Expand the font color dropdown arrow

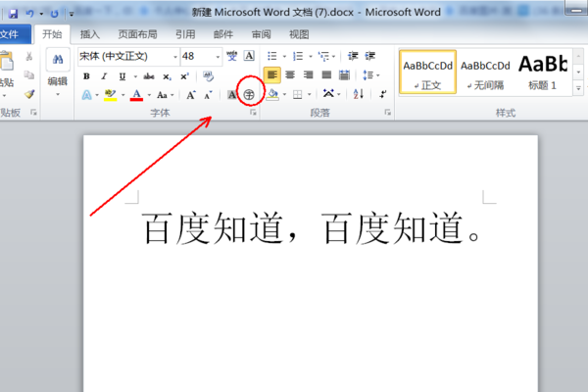pos(149,95)
